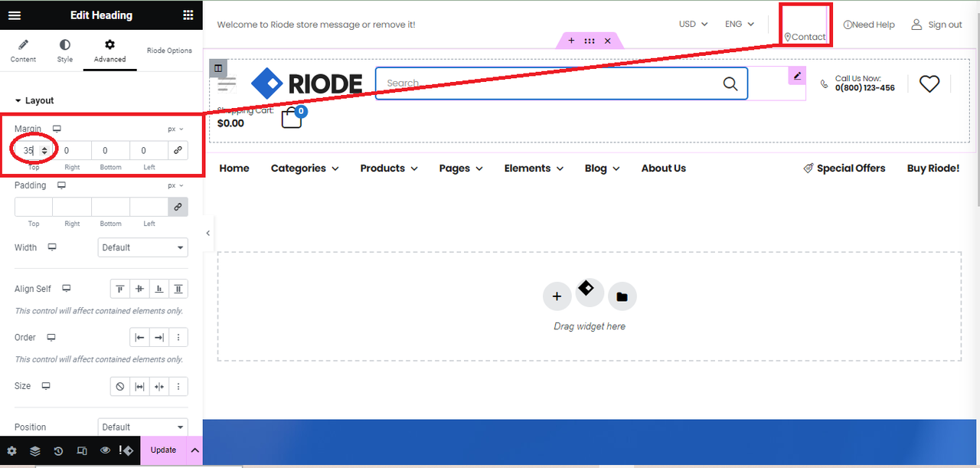Set Align Self to start
The width and height of the screenshot is (980, 468).
tap(120, 289)
